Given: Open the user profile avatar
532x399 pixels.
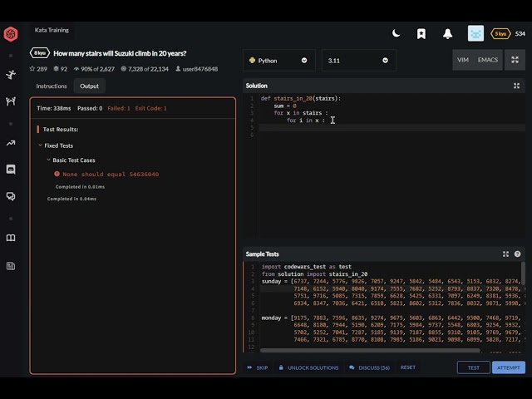Looking at the screenshot, I should click(475, 33).
